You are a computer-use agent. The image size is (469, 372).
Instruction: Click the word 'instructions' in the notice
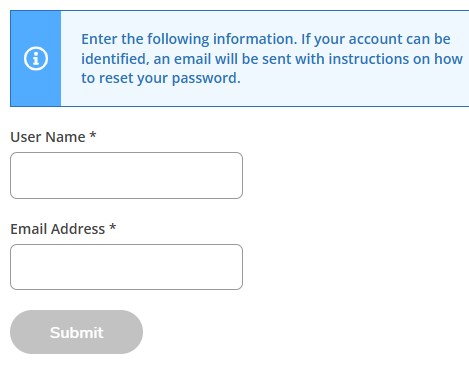[369, 59]
